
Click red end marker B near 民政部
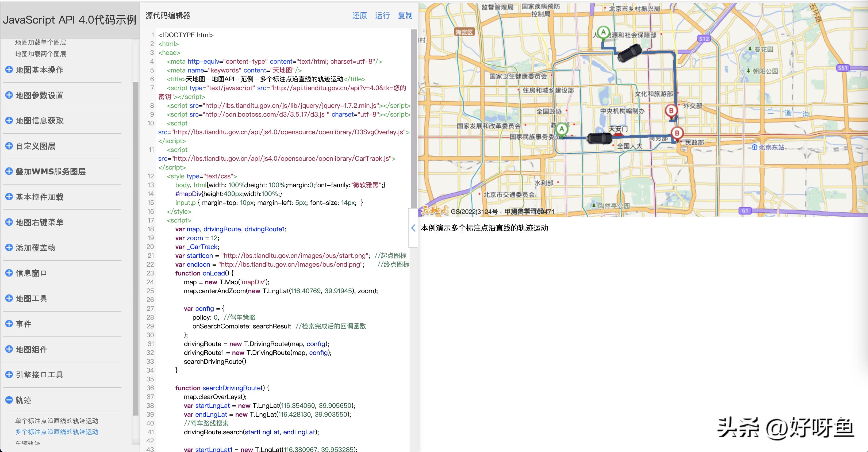point(677,133)
